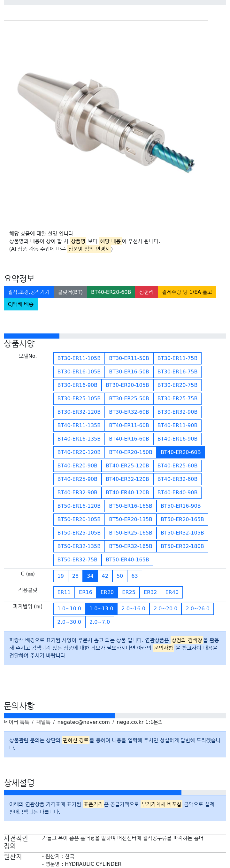Select model BT50-ER32-180B
This screenshot has width=230, height=868.
(182, 546)
